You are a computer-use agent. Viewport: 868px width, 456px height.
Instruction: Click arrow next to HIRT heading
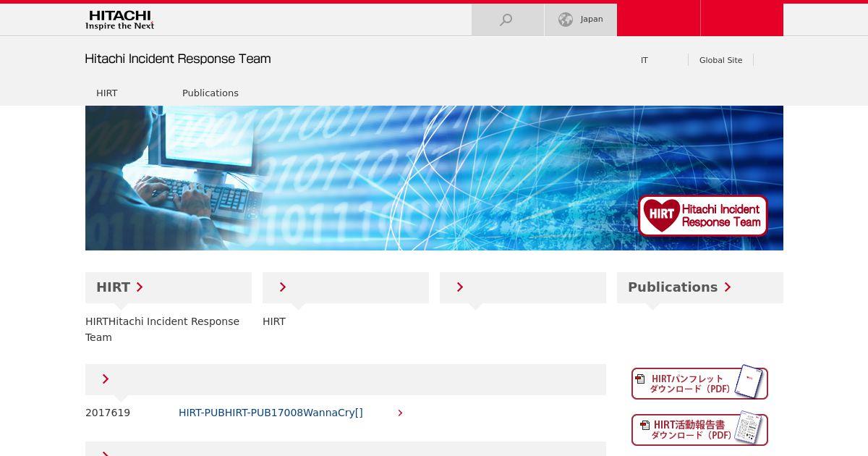(x=140, y=287)
